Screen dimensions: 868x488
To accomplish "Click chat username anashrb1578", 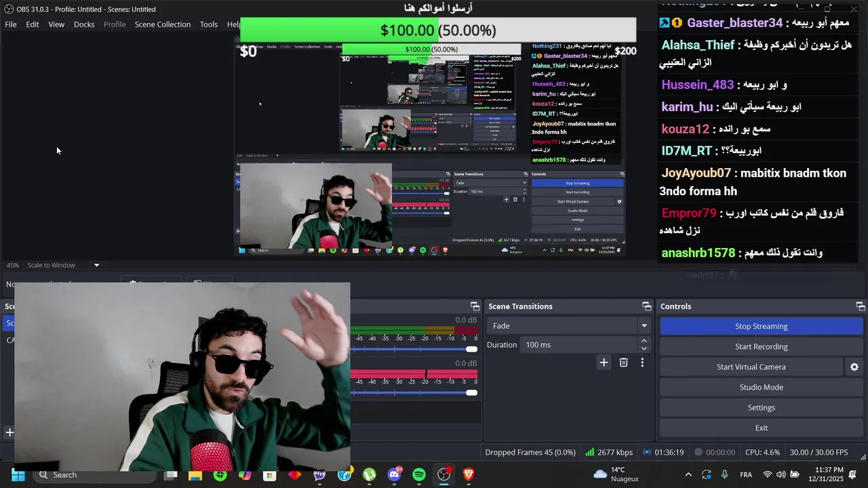I will tap(698, 253).
